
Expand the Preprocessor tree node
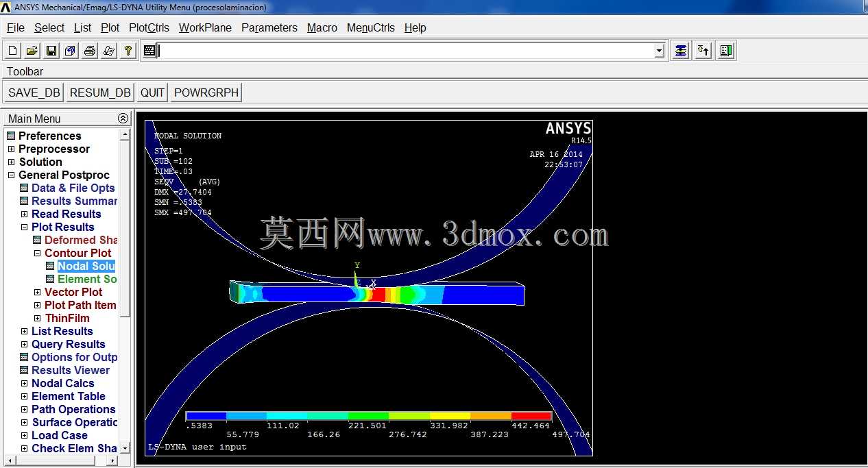click(11, 149)
